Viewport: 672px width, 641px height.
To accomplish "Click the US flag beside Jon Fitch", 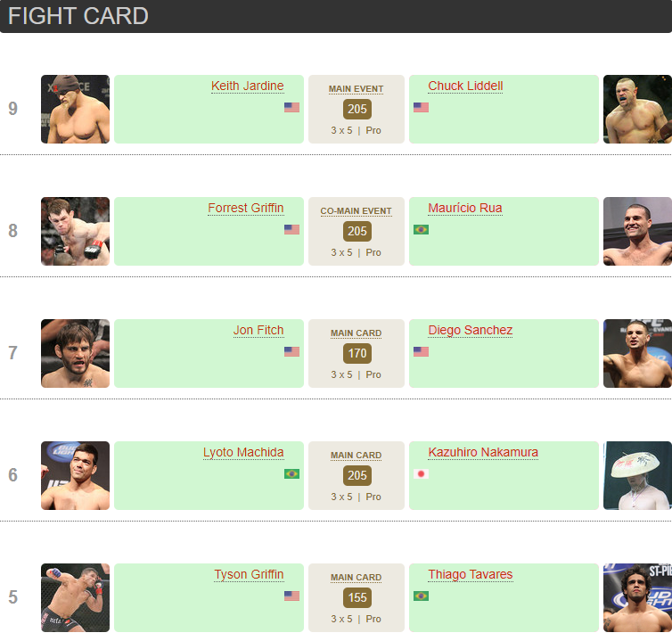I will 291,351.
